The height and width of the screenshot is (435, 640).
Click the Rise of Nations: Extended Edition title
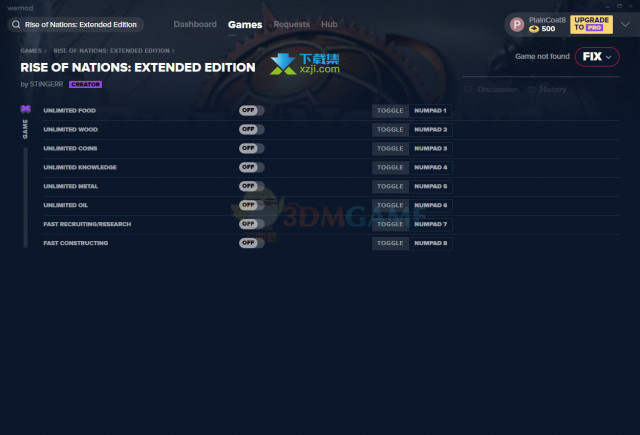point(138,67)
